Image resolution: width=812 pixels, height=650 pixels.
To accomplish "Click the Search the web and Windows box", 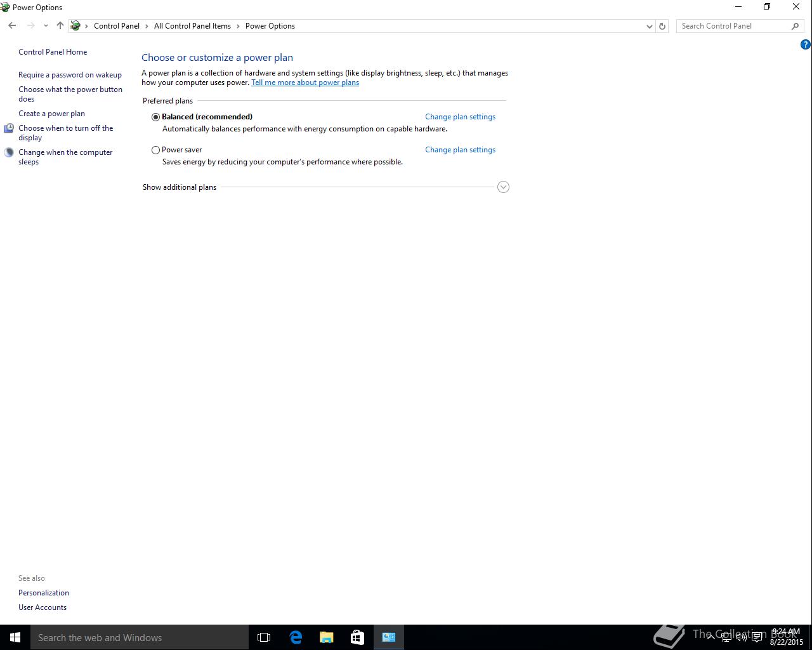I will 140,637.
